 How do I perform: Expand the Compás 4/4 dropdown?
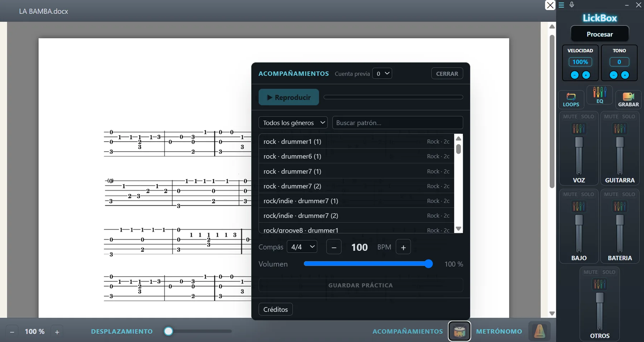(302, 247)
